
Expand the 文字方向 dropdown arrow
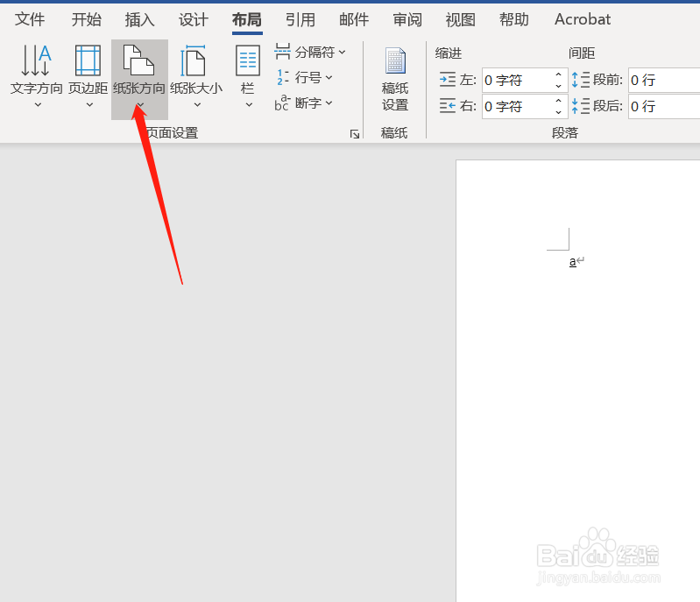point(38,105)
